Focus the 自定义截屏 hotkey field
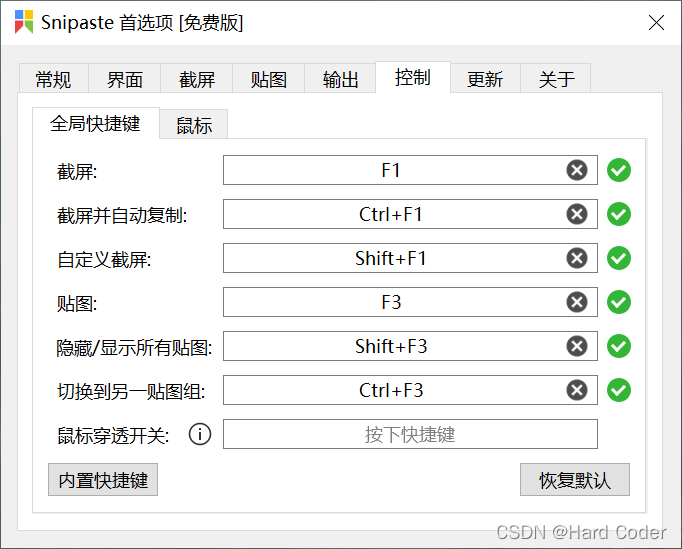This screenshot has width=682, height=549. tap(410, 258)
